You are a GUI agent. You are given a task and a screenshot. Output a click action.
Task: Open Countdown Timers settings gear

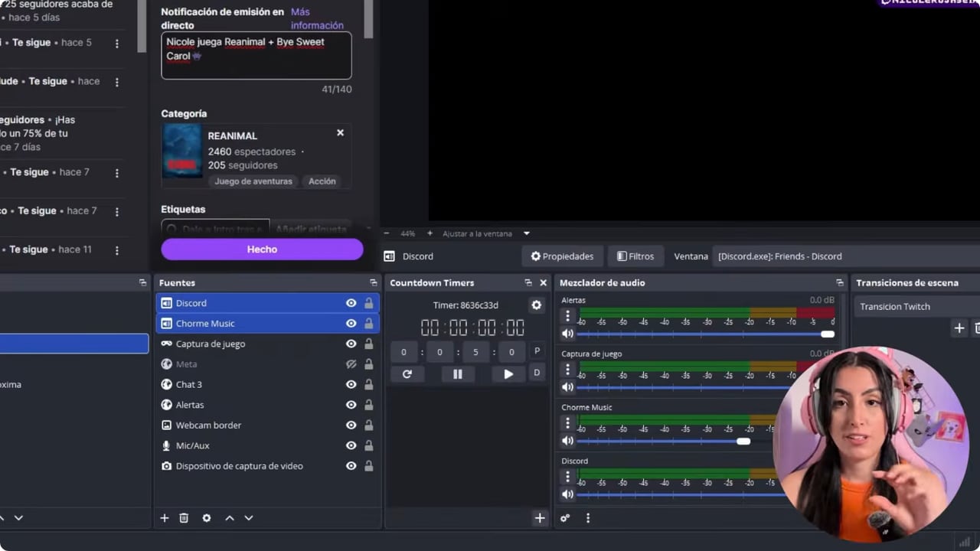(x=536, y=305)
